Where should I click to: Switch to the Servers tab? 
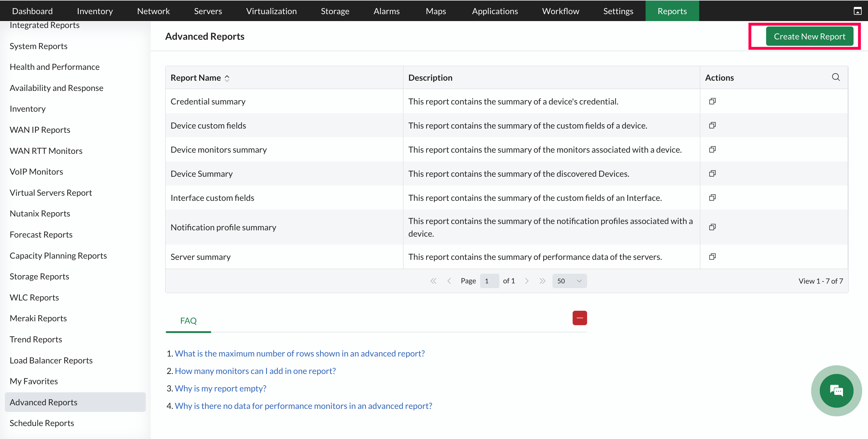(208, 11)
